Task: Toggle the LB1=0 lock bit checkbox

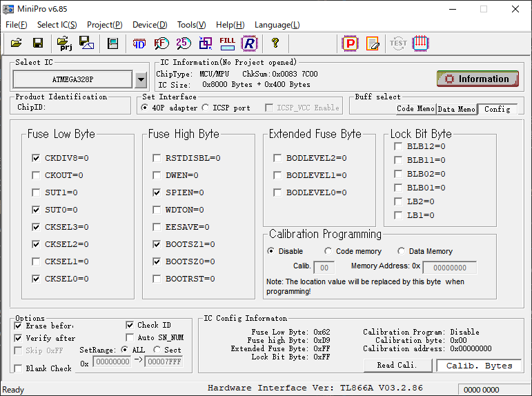Action: click(398, 215)
